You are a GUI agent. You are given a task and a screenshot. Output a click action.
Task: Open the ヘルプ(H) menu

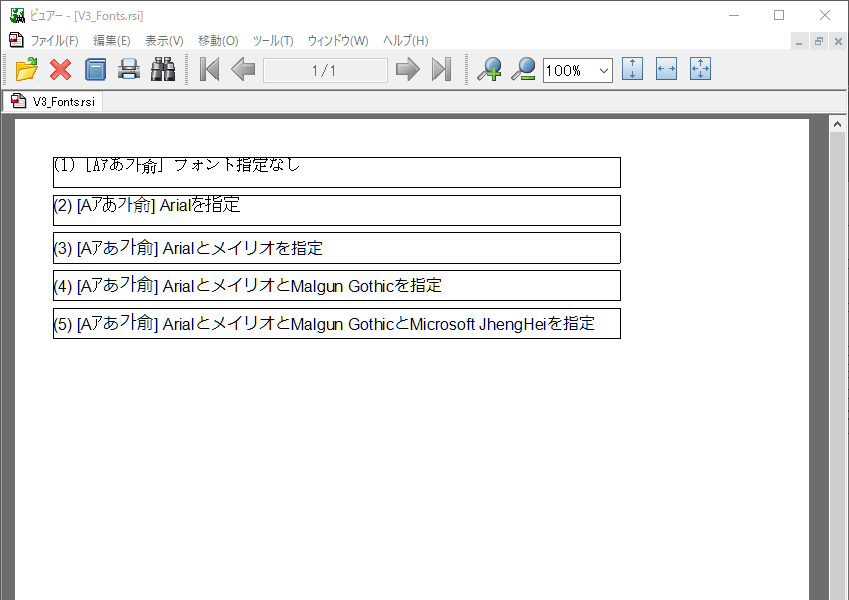pos(406,41)
